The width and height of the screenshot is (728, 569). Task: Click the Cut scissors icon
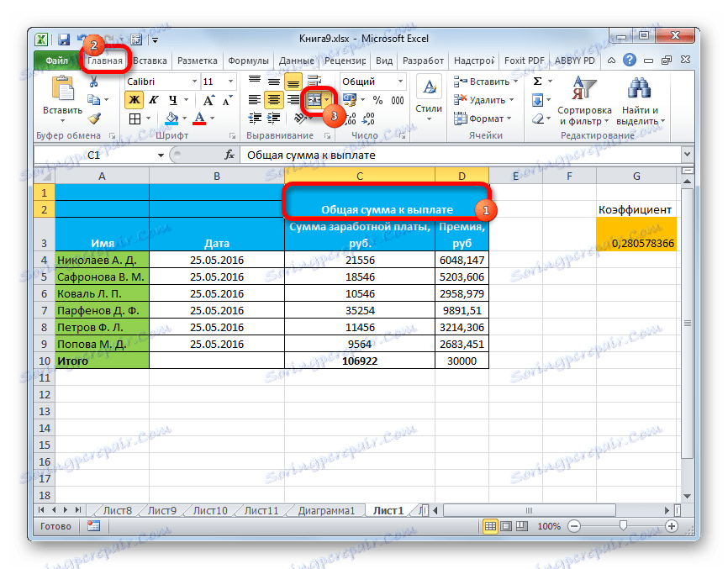click(x=93, y=82)
